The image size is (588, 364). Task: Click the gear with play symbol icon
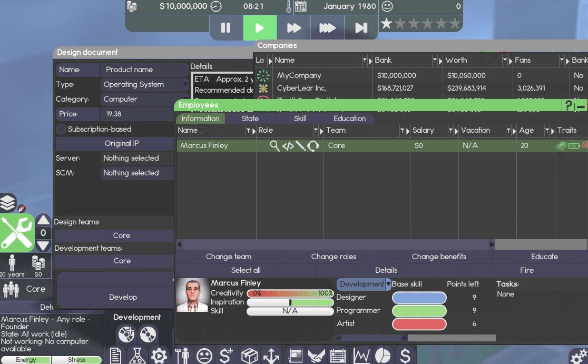(159, 356)
